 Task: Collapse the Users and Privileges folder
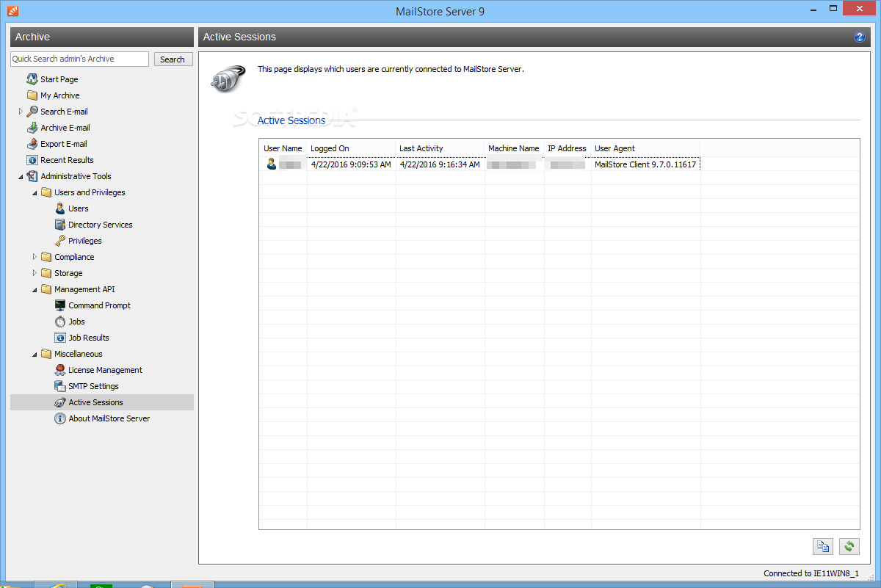pyautogui.click(x=35, y=192)
